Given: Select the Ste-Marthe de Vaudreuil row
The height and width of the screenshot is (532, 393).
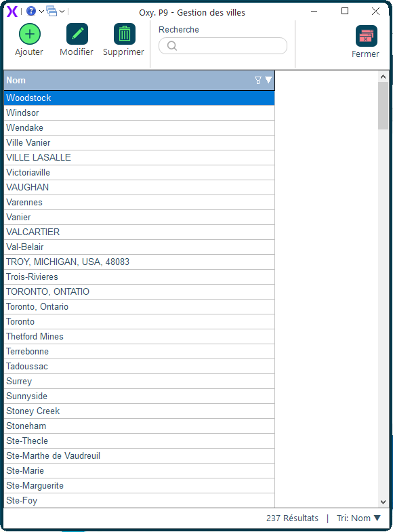Looking at the screenshot, I should click(139, 455).
